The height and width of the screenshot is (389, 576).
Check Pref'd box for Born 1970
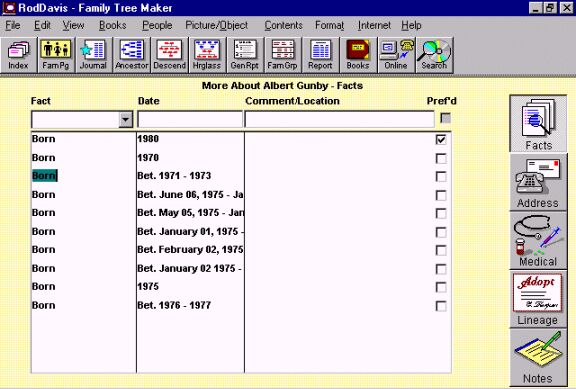coord(441,158)
